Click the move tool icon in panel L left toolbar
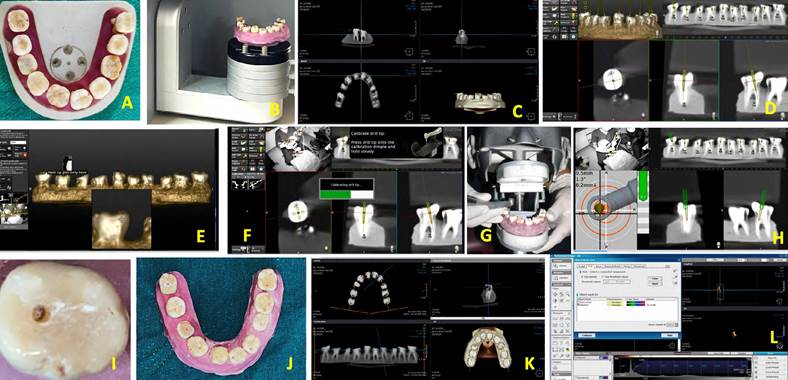This screenshot has height=380, width=788. [555, 294]
